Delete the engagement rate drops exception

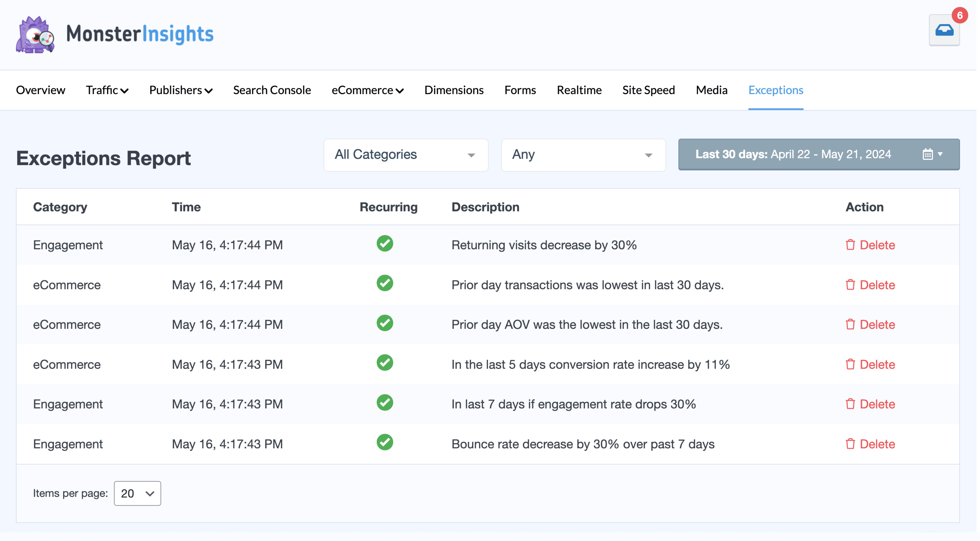870,404
